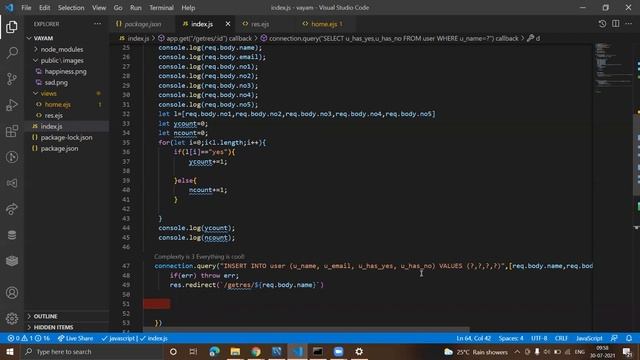This screenshot has width=640, height=360.
Task: Open File Explorer from taskbar
Action: pos(235,352)
